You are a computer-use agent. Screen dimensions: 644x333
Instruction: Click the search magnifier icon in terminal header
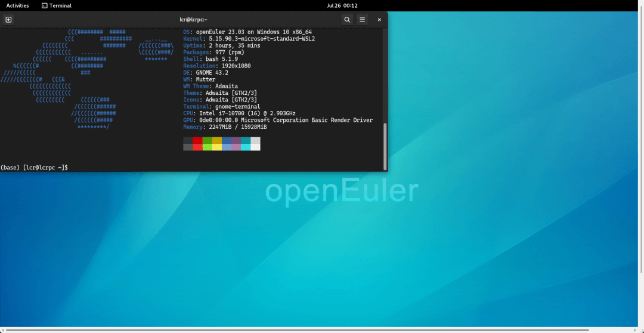tap(347, 19)
